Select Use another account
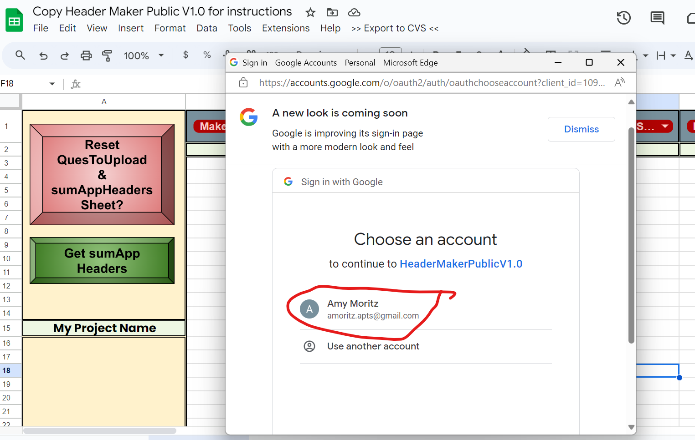Viewport: 695px width, 440px height. (426, 346)
